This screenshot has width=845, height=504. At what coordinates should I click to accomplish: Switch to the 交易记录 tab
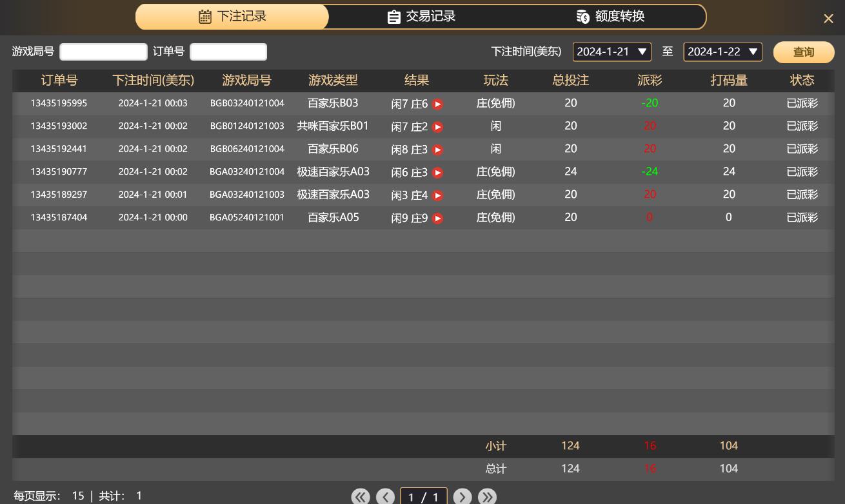(421, 17)
